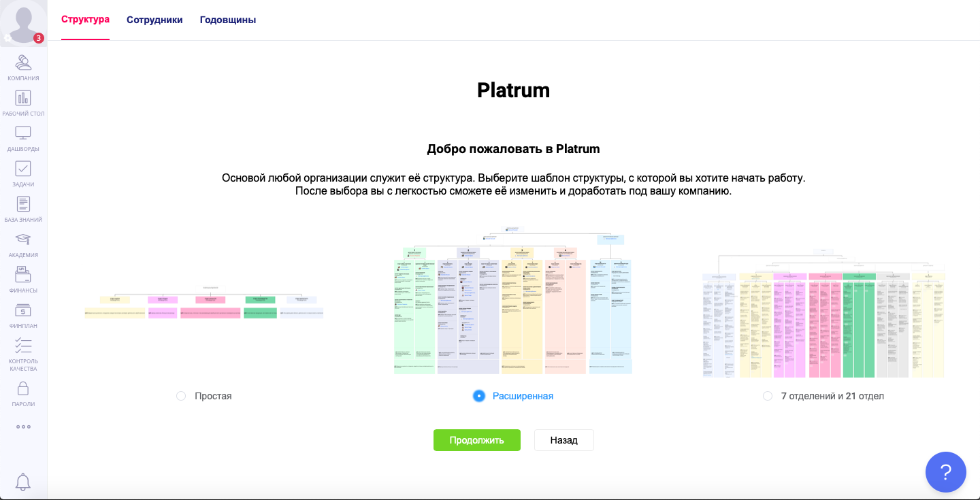This screenshot has height=500, width=980.
Task: Select the 7 отделений и 21 отдел radio button
Action: [x=768, y=396]
